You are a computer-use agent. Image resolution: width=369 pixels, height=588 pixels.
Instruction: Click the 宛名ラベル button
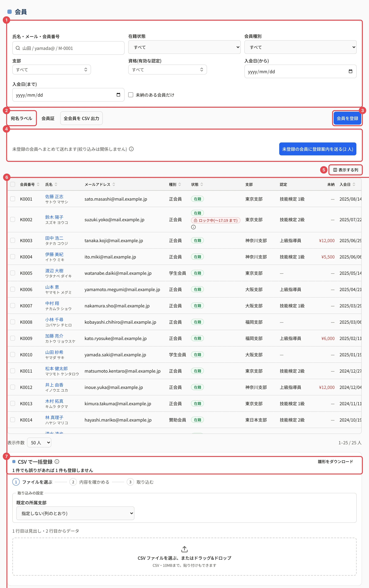22,118
